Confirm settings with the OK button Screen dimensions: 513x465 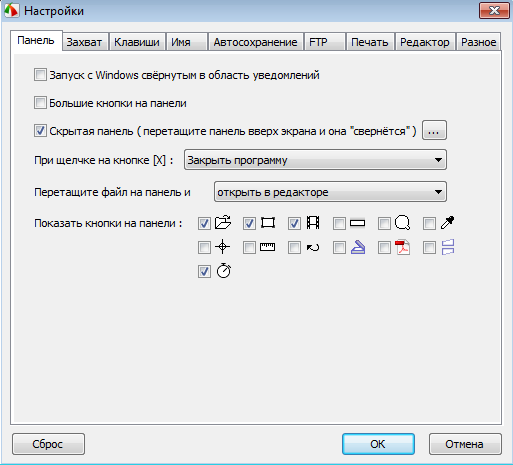click(x=378, y=444)
